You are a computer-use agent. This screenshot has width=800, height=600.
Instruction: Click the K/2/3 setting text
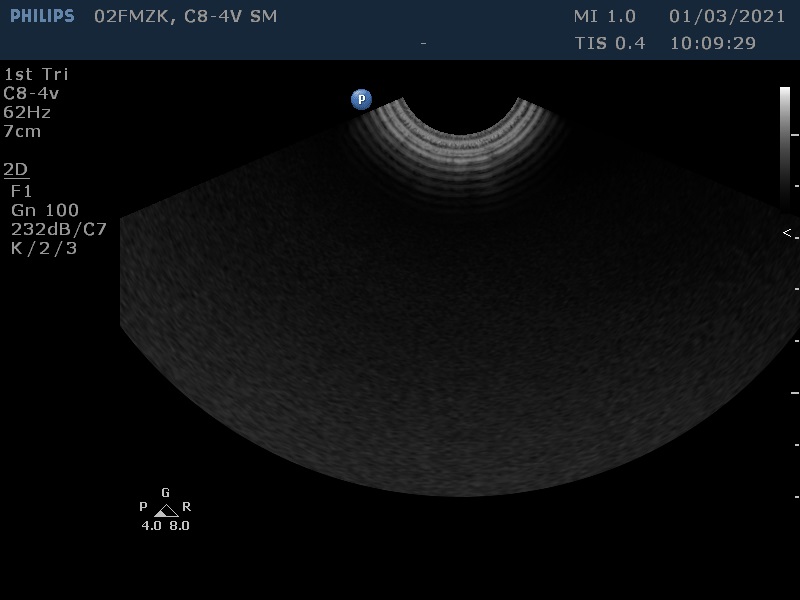(x=43, y=248)
